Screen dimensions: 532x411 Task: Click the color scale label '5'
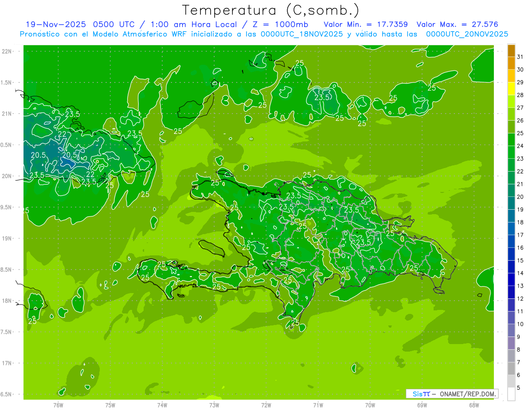pos(519,388)
